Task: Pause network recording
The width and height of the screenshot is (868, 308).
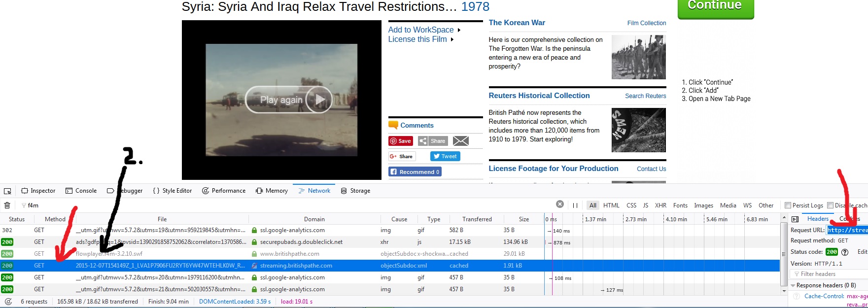Action: tap(575, 205)
